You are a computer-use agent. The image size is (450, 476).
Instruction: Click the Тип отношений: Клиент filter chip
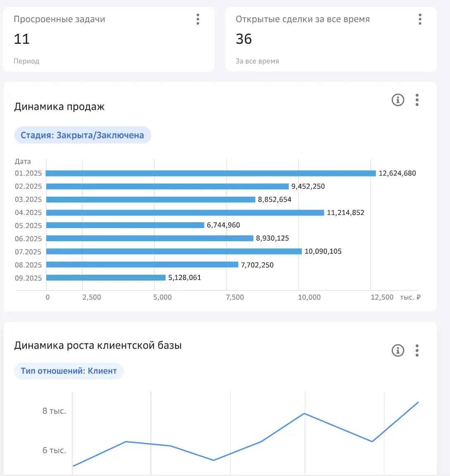pyautogui.click(x=69, y=371)
